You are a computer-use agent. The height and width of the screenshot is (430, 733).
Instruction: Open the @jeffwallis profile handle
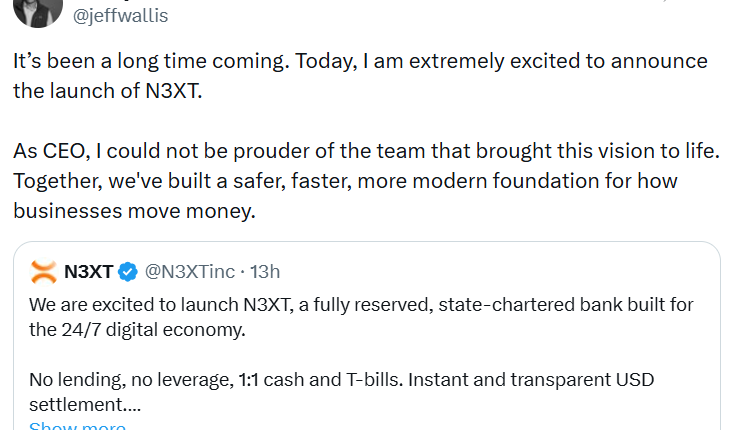click(x=121, y=15)
